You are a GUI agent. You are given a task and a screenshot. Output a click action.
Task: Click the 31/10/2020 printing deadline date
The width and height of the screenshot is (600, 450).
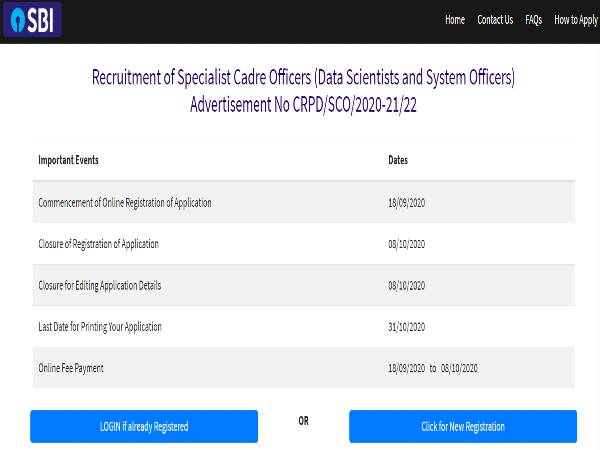(x=406, y=327)
